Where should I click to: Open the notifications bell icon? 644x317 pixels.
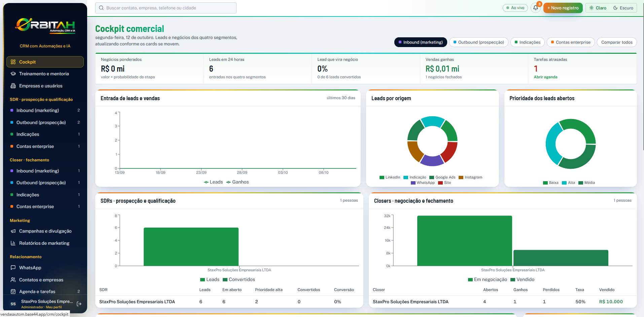[x=536, y=8]
